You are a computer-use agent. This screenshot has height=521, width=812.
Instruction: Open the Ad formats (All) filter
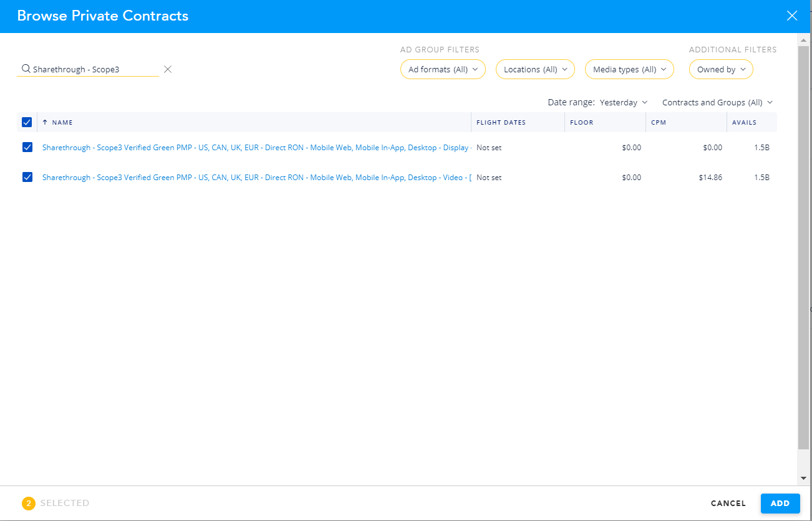(x=443, y=69)
